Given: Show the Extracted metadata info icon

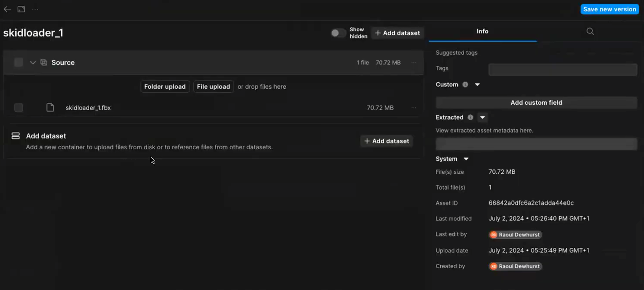Looking at the screenshot, I should (470, 117).
